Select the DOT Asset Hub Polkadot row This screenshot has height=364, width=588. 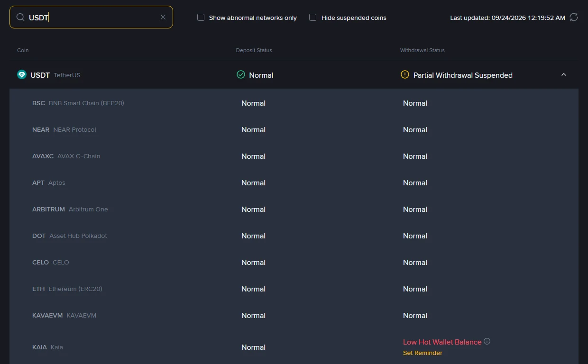pos(294,236)
